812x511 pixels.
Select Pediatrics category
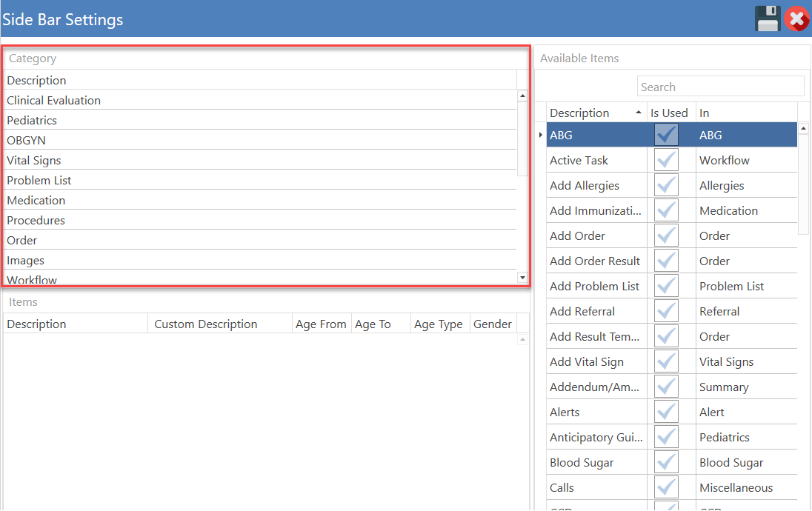pyautogui.click(x=260, y=120)
